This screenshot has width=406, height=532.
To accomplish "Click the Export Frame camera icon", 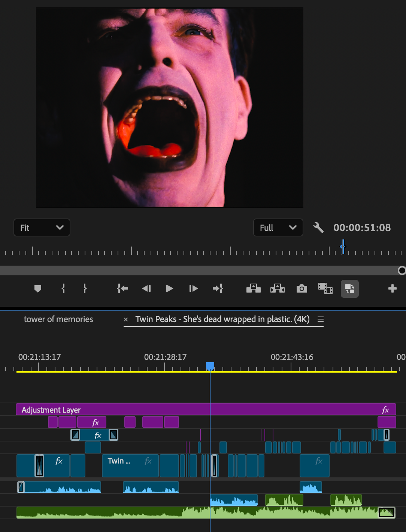I will coord(302,288).
